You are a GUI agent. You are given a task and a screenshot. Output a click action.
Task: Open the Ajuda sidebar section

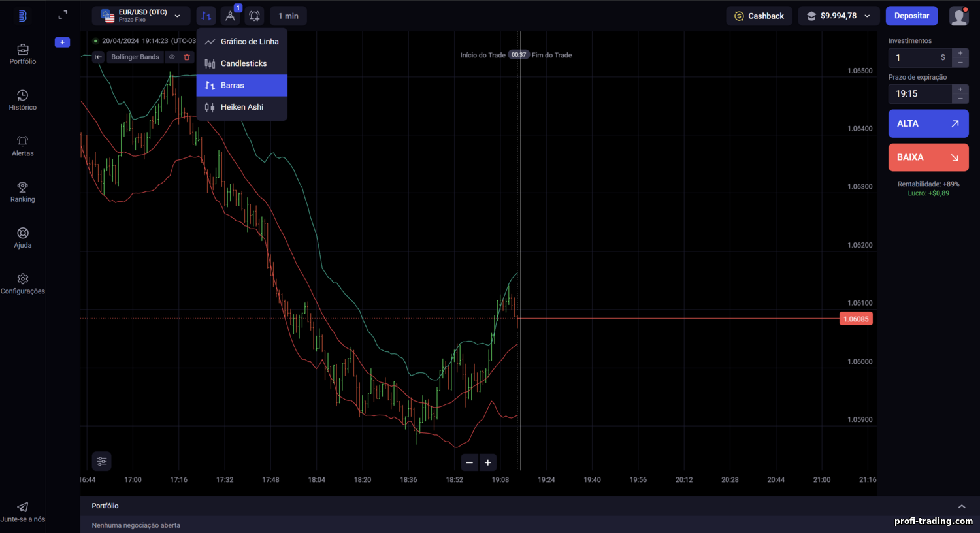tap(23, 238)
